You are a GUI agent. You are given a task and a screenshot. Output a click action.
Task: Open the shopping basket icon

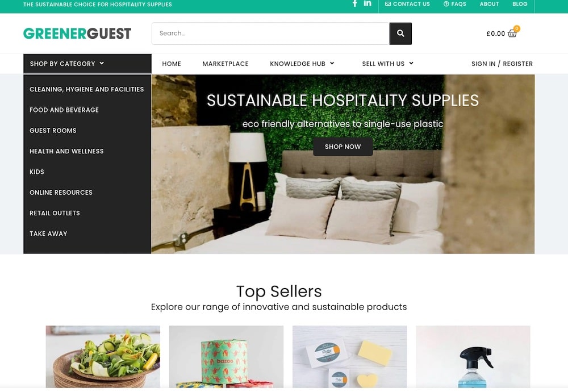tap(512, 34)
